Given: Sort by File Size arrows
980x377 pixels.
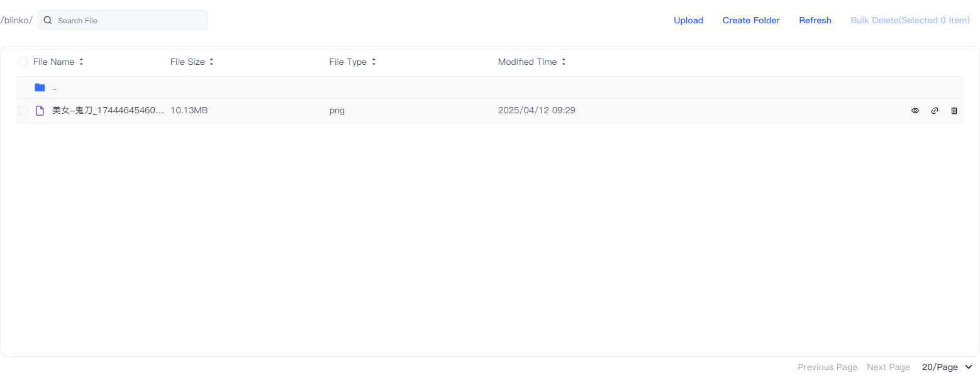Looking at the screenshot, I should 211,62.
